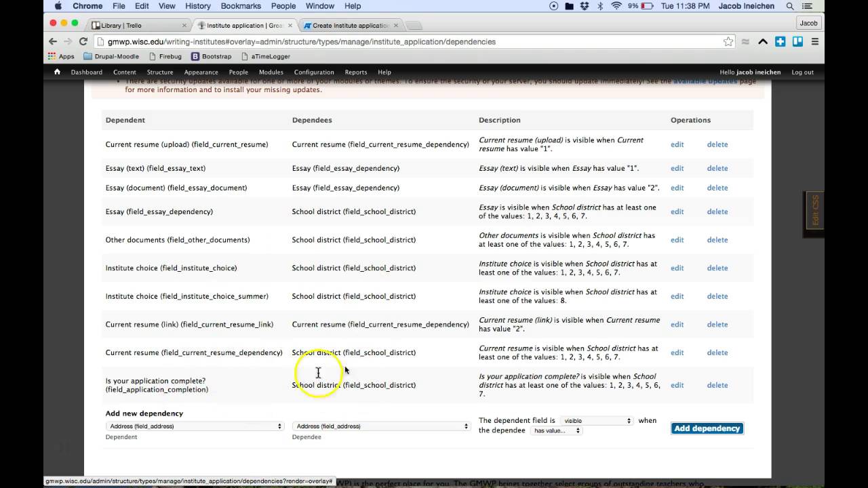Select 'Institute choice (field_institute_choice)' cell
The width and height of the screenshot is (868, 488).
(171, 268)
